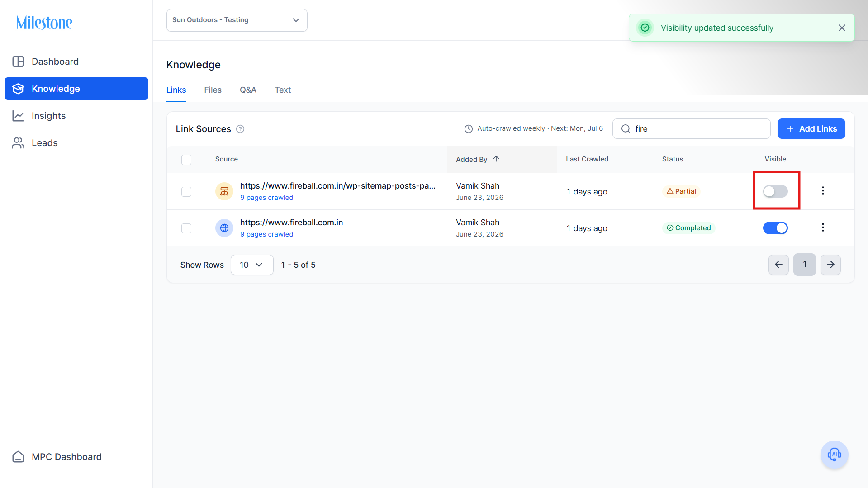Open more options for https://www.fireball.com.in row
The width and height of the screenshot is (868, 488).
pos(823,227)
